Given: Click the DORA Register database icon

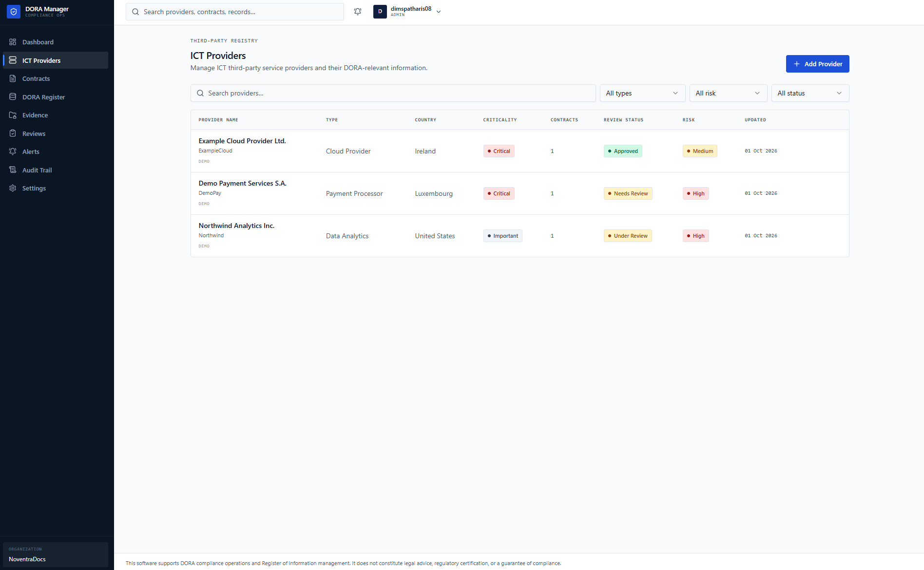Looking at the screenshot, I should pos(13,97).
